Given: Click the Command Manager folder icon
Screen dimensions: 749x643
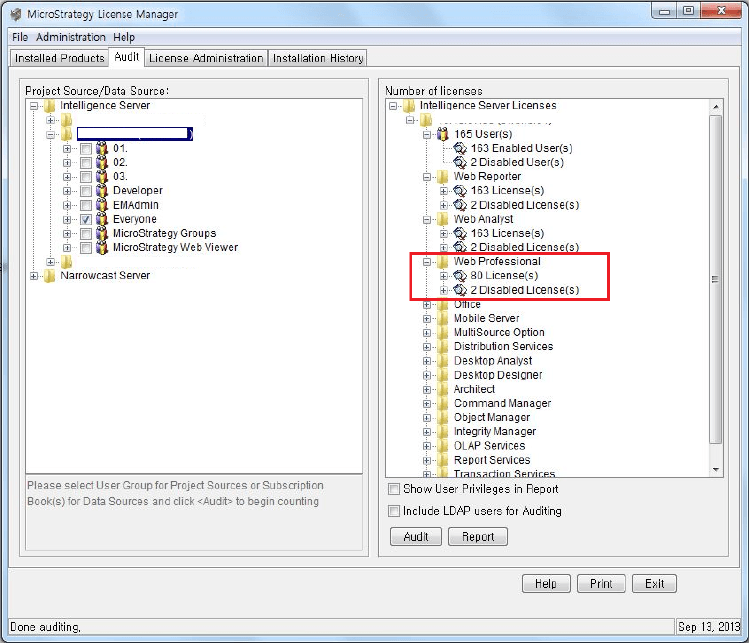Looking at the screenshot, I should click(x=443, y=404).
